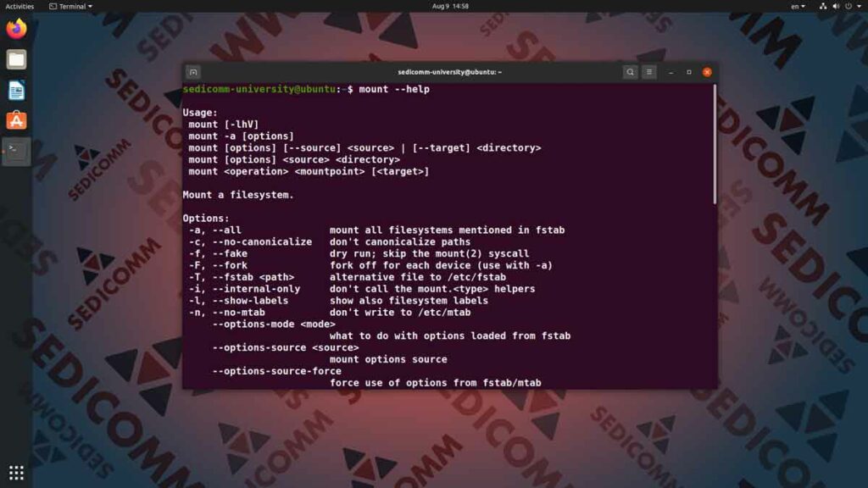Click the '-F, --fork' option text
The width and height of the screenshot is (868, 488).
pyautogui.click(x=218, y=265)
